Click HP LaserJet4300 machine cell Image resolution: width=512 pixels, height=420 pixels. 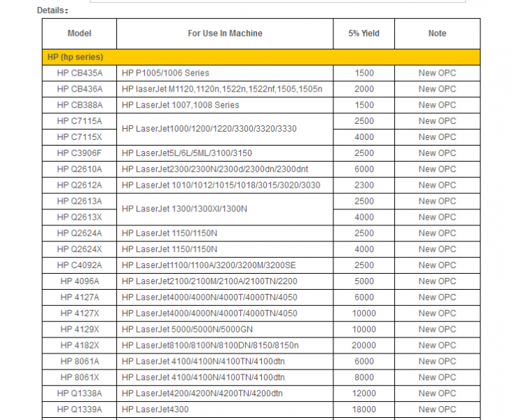pyautogui.click(x=225, y=409)
